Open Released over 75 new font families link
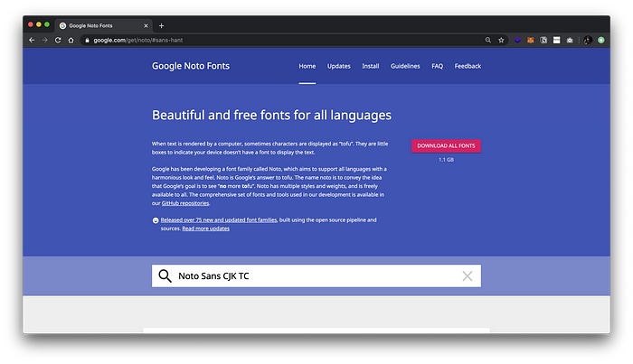Viewport: 633px width, 364px height. coord(219,220)
